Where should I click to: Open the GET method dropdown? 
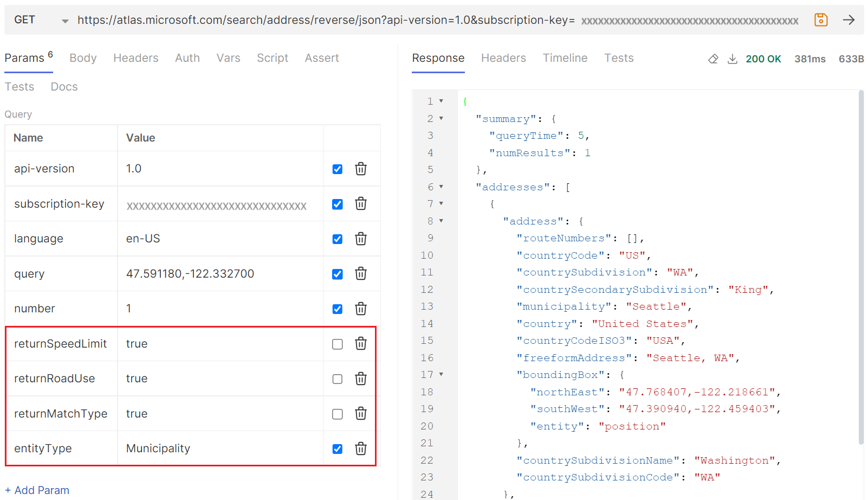[64, 20]
